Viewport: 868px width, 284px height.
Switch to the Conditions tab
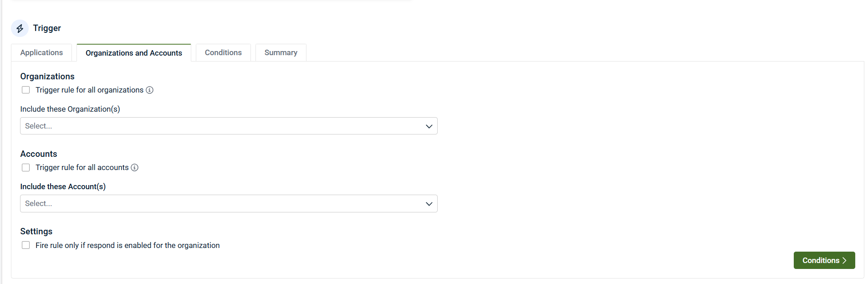pyautogui.click(x=223, y=52)
